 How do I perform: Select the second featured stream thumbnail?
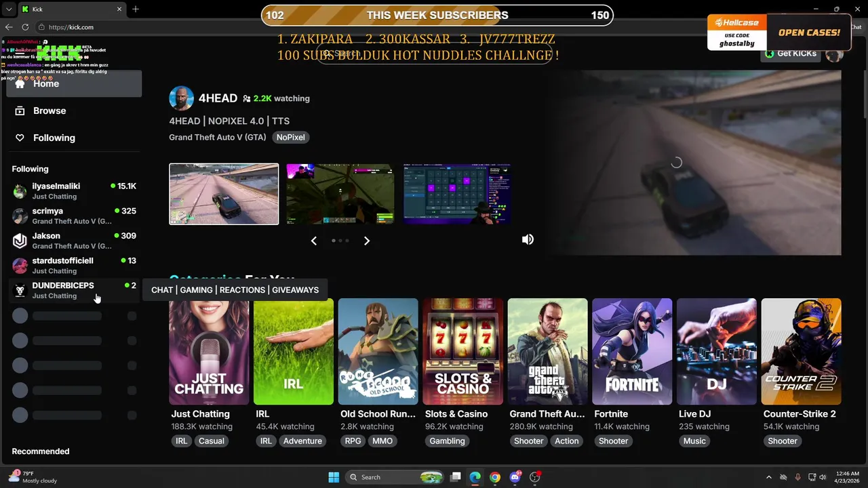pos(340,194)
